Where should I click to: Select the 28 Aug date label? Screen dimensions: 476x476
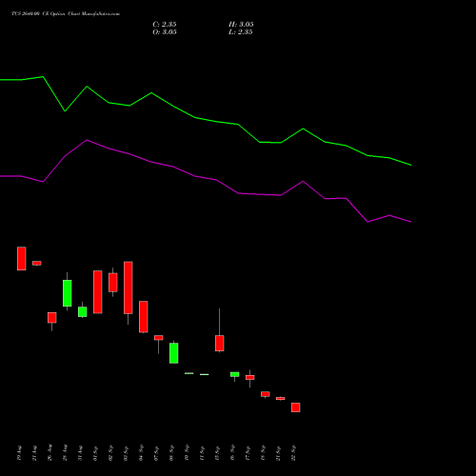tap(65, 453)
